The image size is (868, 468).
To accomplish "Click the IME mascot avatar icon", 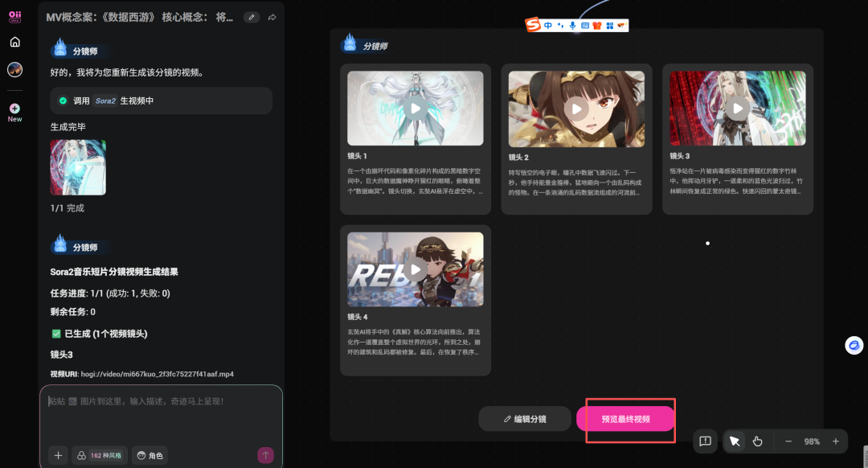I will (x=621, y=26).
